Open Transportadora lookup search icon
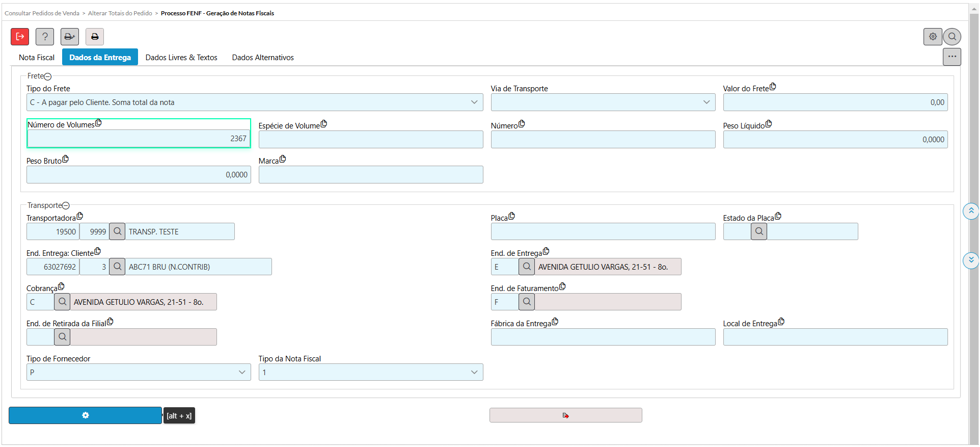The height and width of the screenshot is (447, 980). click(x=117, y=231)
